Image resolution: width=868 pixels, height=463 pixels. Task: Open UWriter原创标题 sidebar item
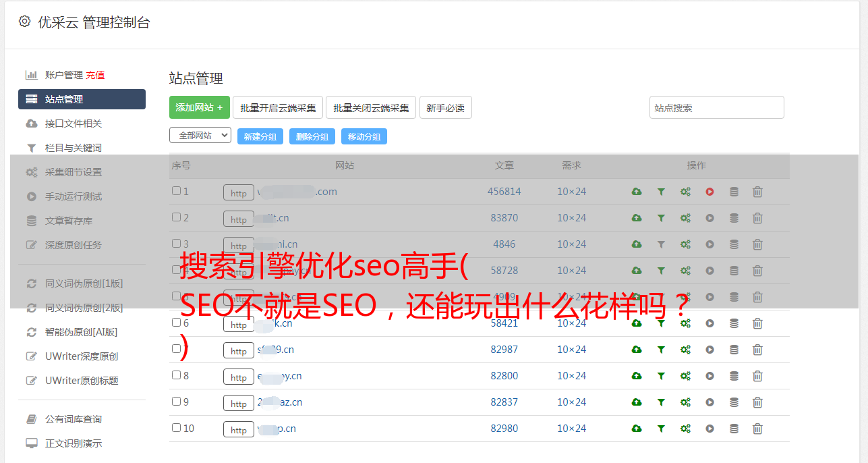(82, 381)
